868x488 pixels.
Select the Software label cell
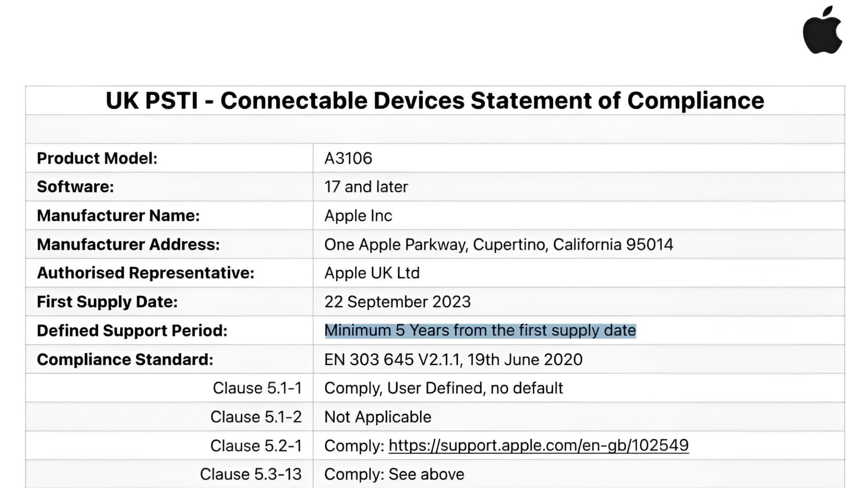click(x=75, y=187)
